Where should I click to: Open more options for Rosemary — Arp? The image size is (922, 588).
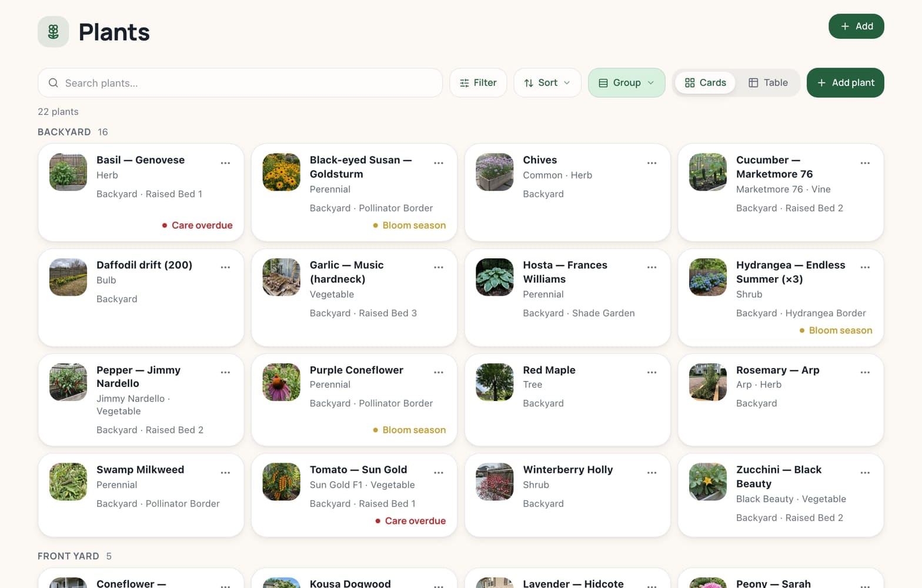(865, 372)
